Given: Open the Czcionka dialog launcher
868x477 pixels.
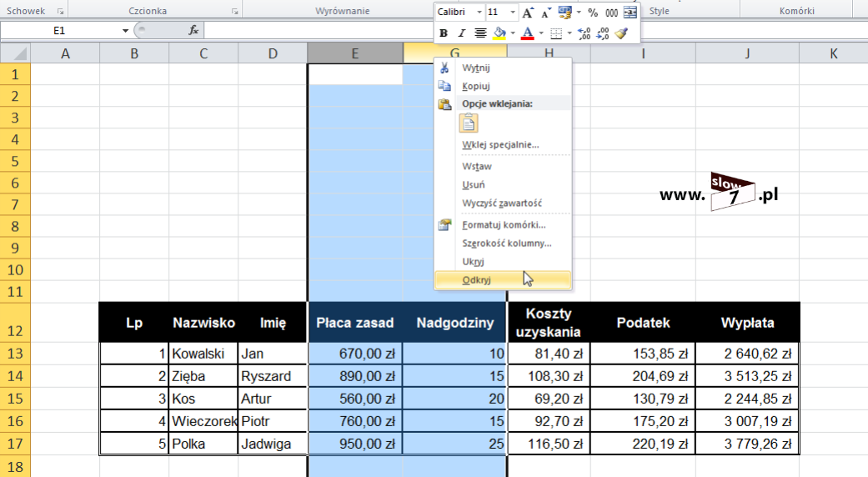Looking at the screenshot, I should click(x=234, y=11).
